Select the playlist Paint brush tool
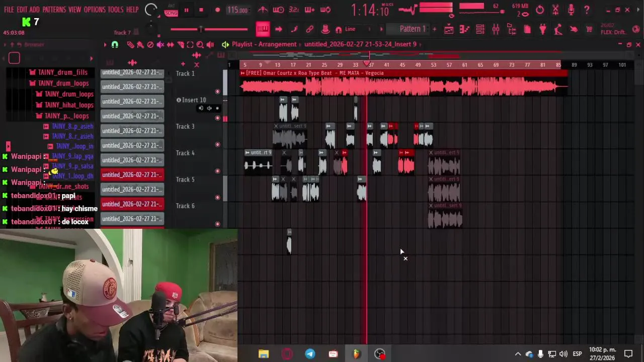This screenshot has width=644, height=362. click(x=140, y=45)
